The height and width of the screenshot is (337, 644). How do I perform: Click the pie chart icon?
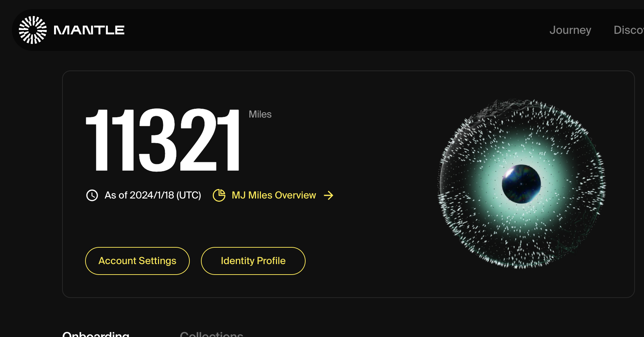click(219, 195)
